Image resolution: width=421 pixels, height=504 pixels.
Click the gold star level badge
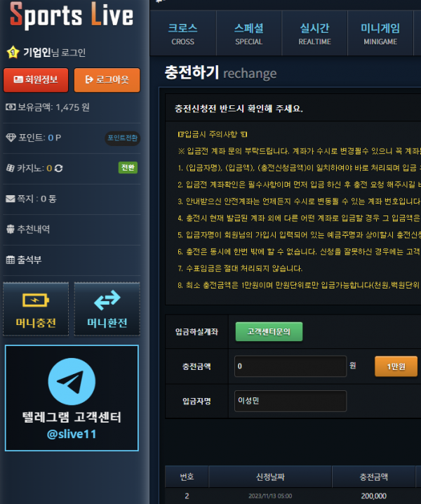coord(13,52)
